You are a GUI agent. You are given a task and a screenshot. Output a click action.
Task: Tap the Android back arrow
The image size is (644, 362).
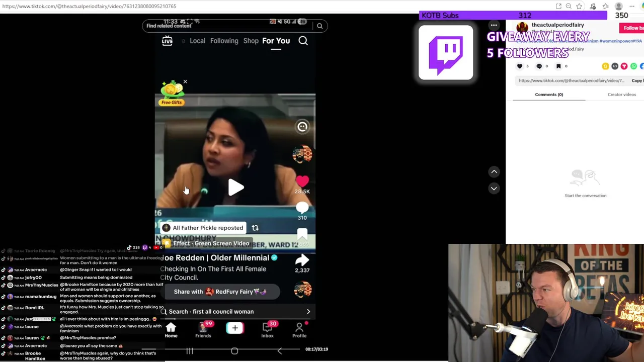279,351
